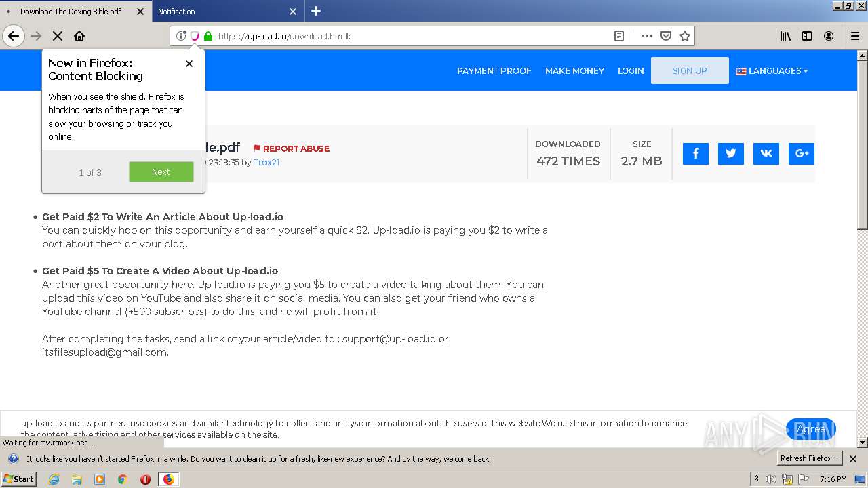Open the Library toolbar icon
Image resolution: width=868 pixels, height=488 pixels.
pos(785,36)
